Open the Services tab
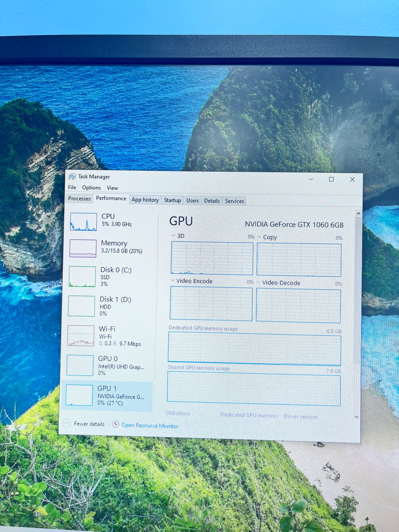This screenshot has width=399, height=532. (234, 201)
